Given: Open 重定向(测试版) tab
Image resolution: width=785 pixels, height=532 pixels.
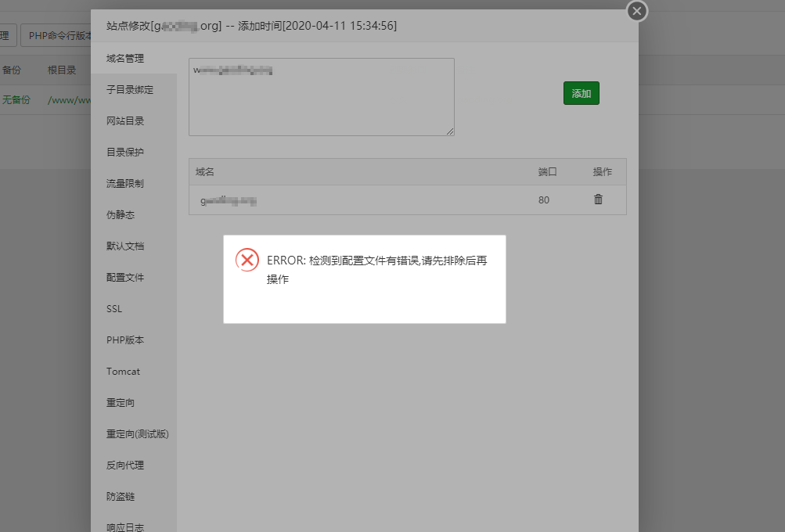Looking at the screenshot, I should (x=138, y=434).
